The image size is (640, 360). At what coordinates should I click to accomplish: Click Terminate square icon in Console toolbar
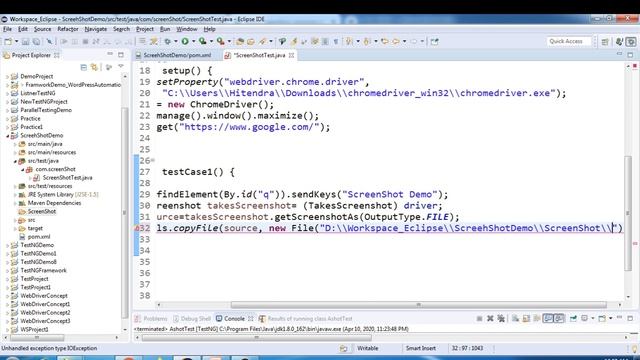tap(479, 318)
